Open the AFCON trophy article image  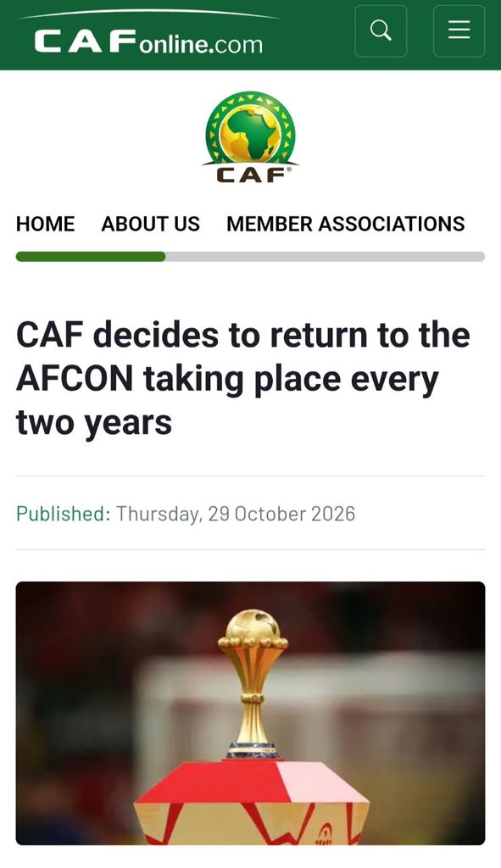point(250,713)
